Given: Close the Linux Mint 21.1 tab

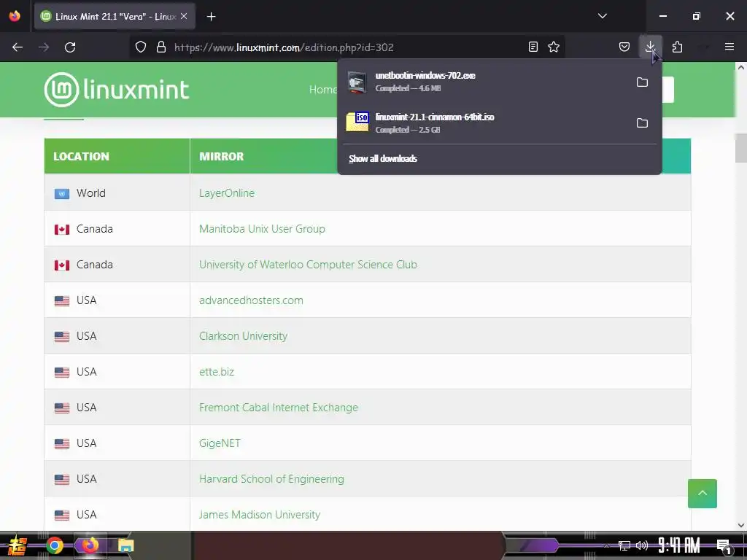Looking at the screenshot, I should [184, 16].
